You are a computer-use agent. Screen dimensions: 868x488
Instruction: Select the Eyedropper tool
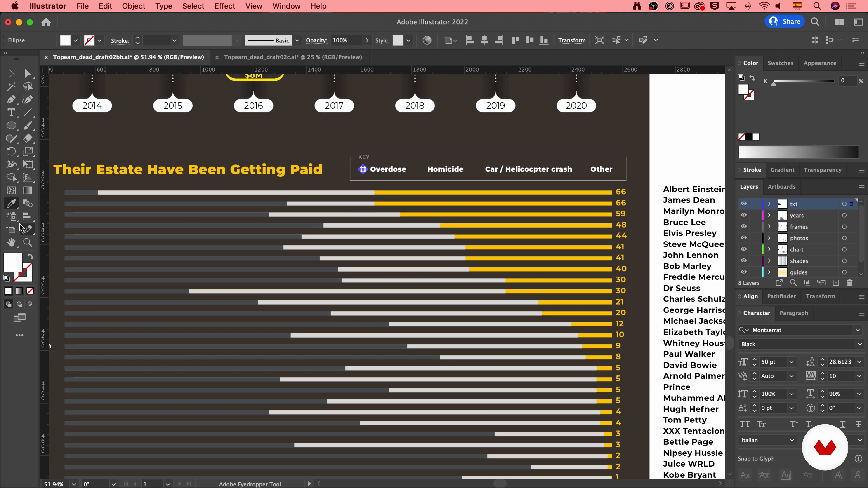[11, 203]
